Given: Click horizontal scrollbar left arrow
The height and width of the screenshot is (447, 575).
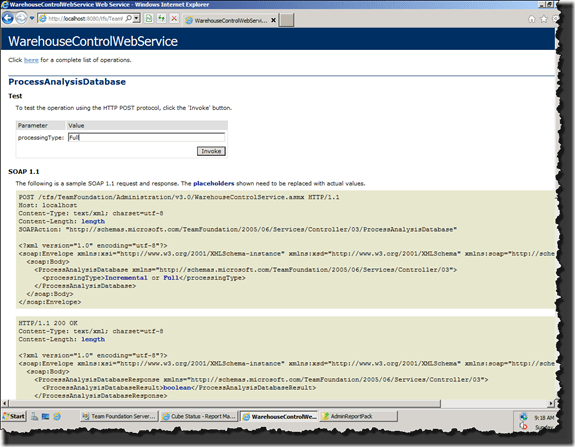Looking at the screenshot, I should 5,404.
